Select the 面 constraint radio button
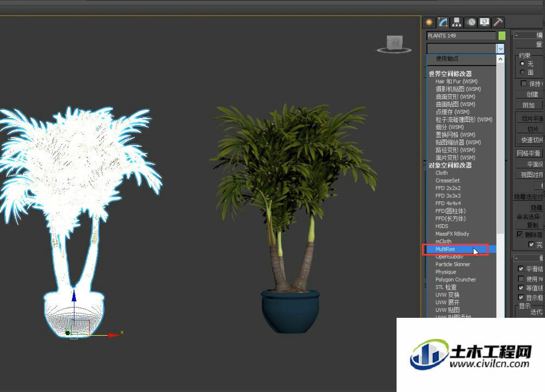The image size is (545, 392). [522, 72]
